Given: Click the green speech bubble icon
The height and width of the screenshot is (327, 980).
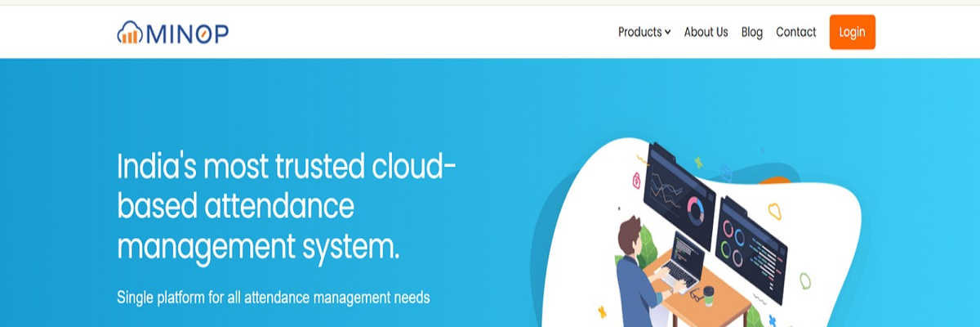Looking at the screenshot, I should (x=804, y=280).
